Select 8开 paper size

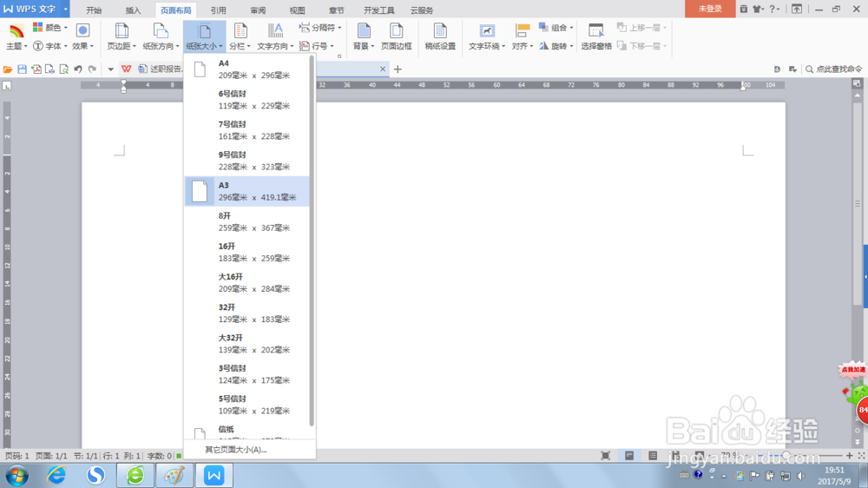(247, 221)
